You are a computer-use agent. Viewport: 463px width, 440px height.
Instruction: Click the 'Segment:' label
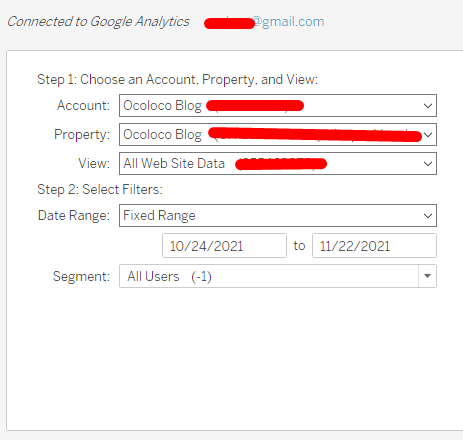tap(81, 277)
